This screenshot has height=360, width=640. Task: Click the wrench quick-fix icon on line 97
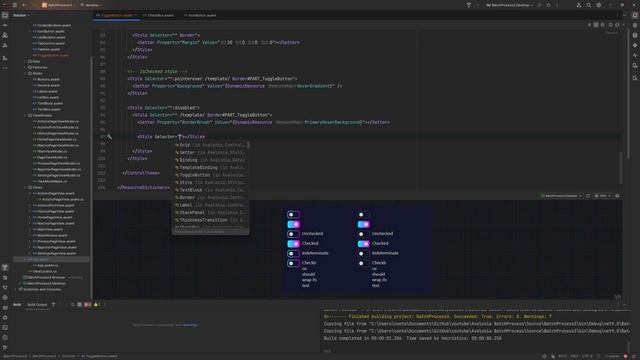tap(109, 137)
